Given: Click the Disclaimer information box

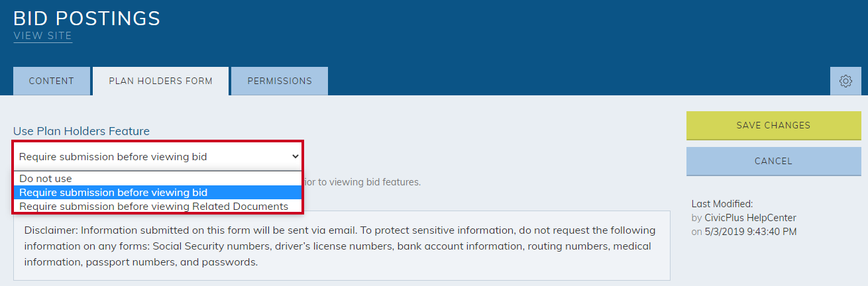Looking at the screenshot, I should pos(342,246).
